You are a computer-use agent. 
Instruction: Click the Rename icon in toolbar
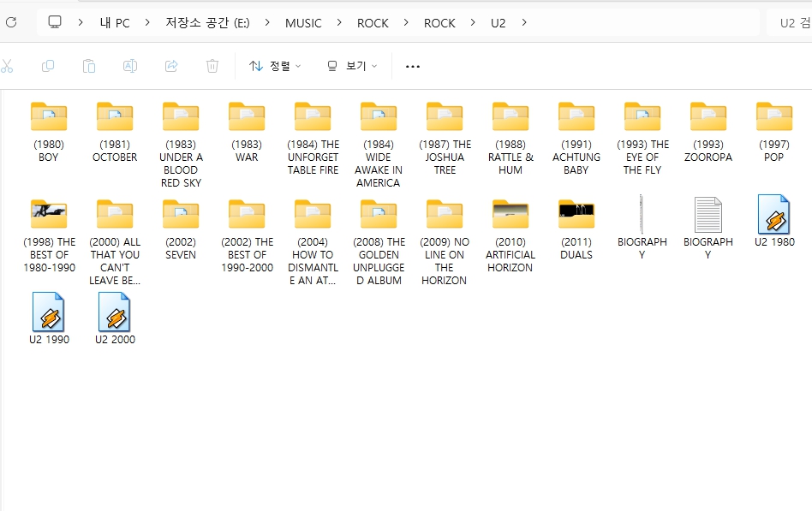(x=130, y=66)
